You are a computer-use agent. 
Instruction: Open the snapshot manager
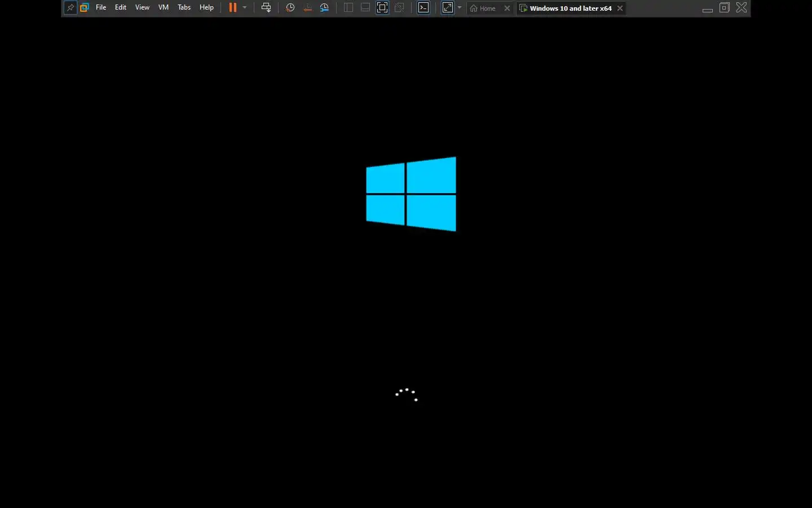pos(324,8)
